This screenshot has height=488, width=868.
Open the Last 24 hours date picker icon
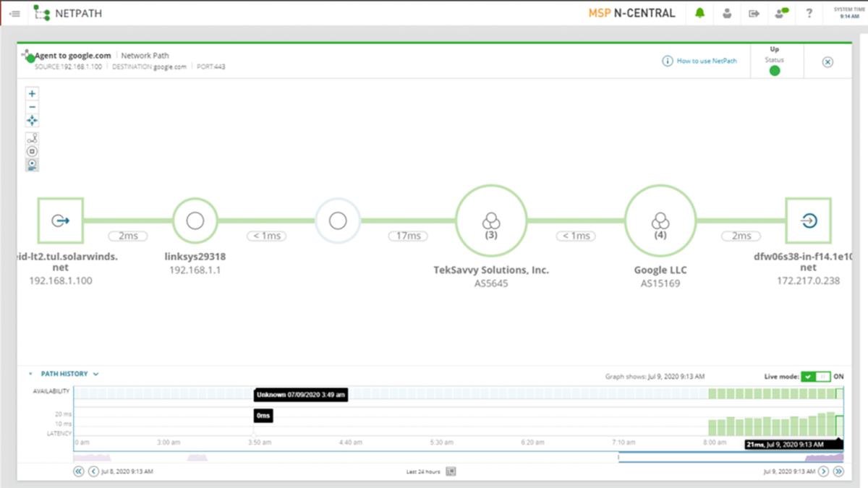click(x=451, y=471)
